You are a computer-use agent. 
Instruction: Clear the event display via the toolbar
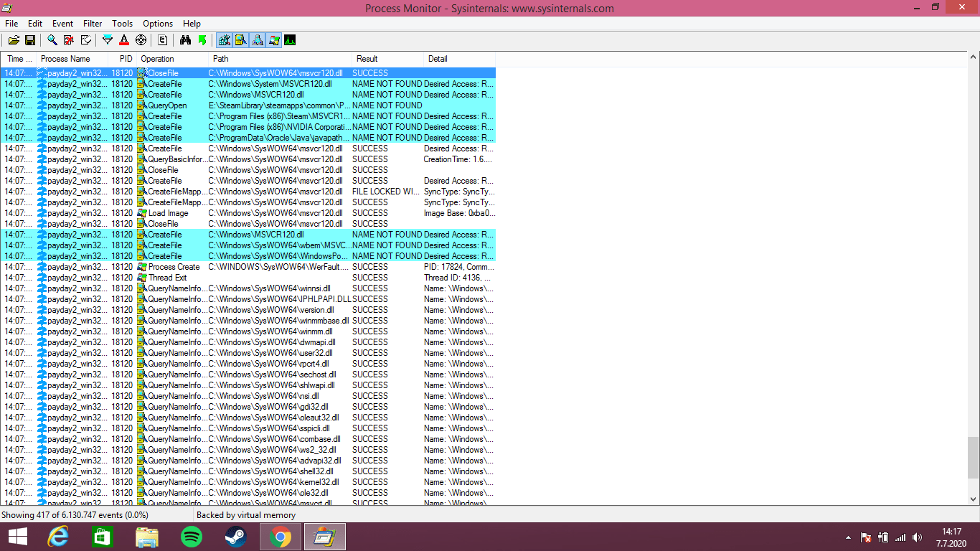coord(86,40)
